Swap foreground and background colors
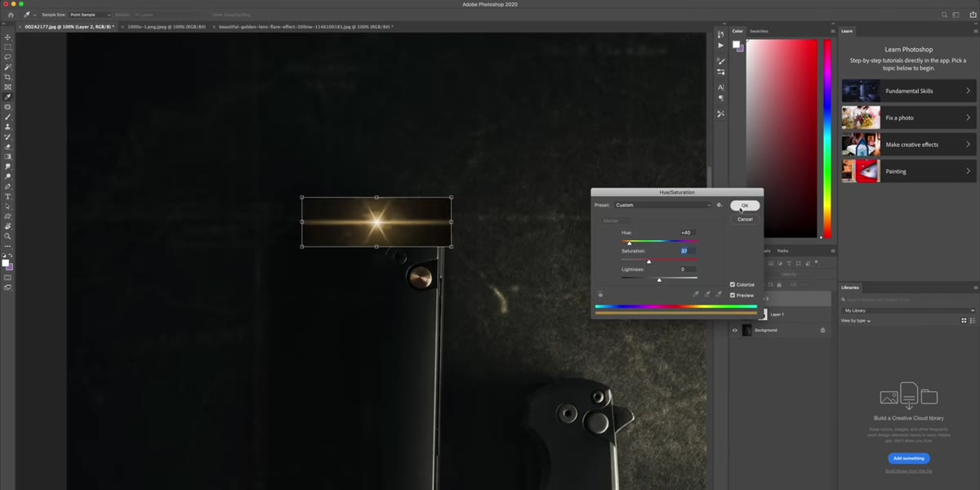 coord(11,254)
